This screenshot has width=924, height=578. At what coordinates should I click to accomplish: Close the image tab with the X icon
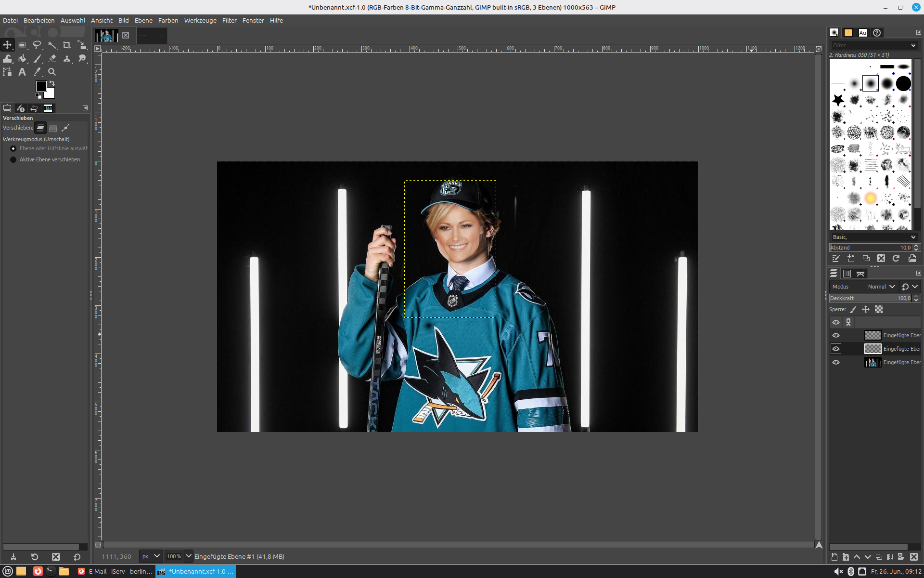pyautogui.click(x=126, y=35)
